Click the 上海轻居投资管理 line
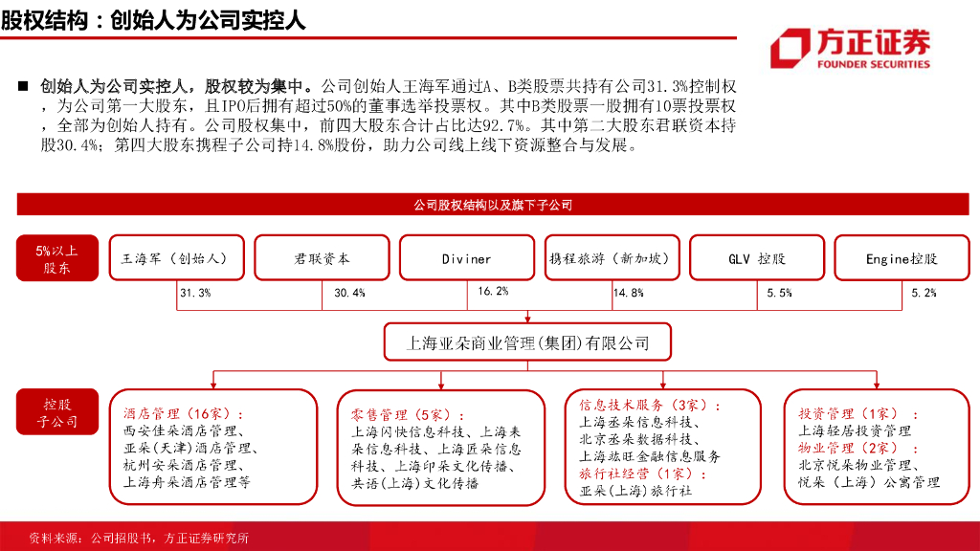 tap(855, 431)
